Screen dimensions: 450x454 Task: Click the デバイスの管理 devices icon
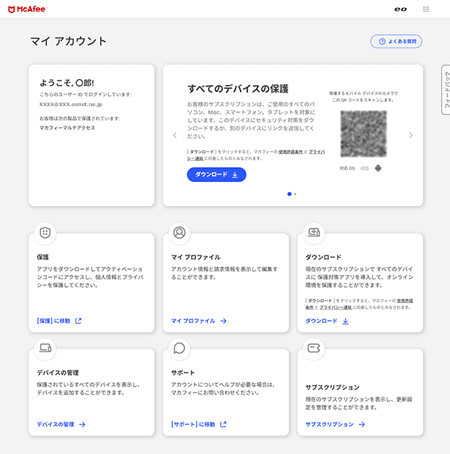(x=45, y=348)
